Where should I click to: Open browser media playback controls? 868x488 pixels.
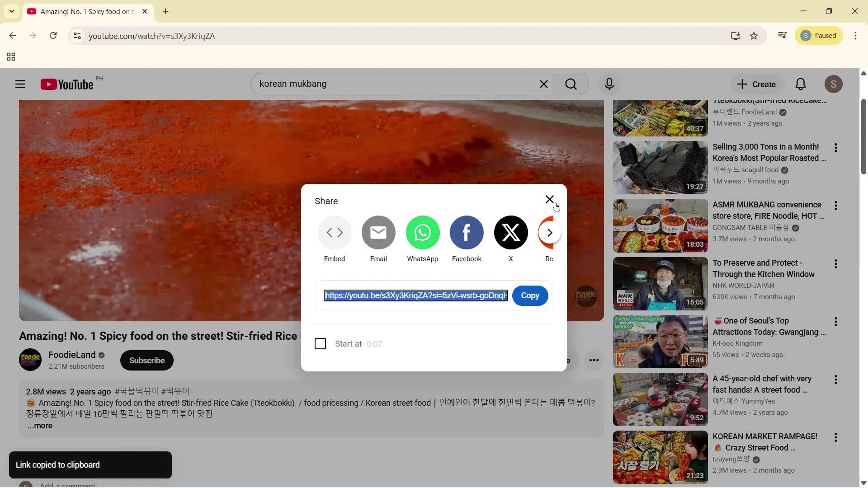782,36
